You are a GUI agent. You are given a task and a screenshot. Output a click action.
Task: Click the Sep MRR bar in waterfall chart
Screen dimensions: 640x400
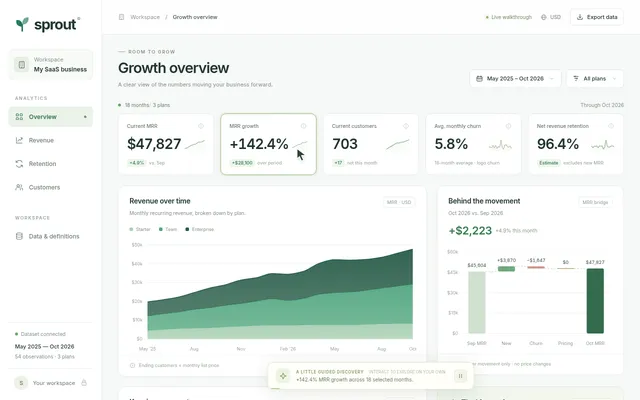click(x=477, y=302)
